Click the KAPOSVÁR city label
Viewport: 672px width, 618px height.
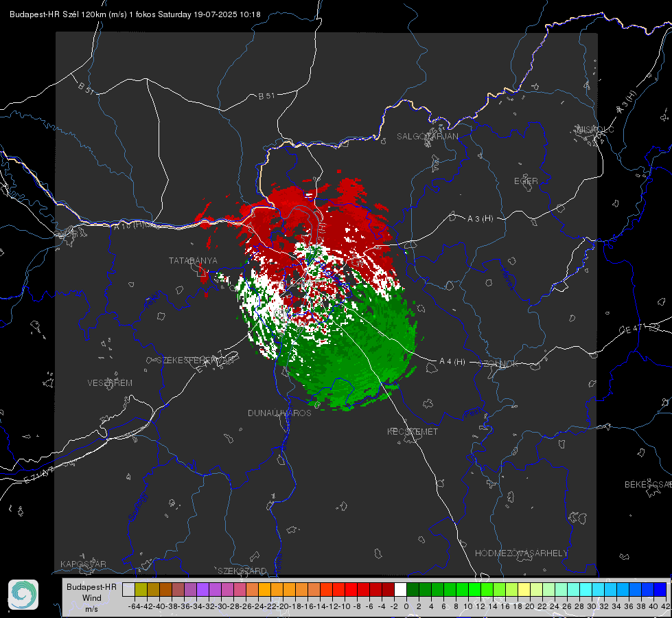(x=83, y=564)
